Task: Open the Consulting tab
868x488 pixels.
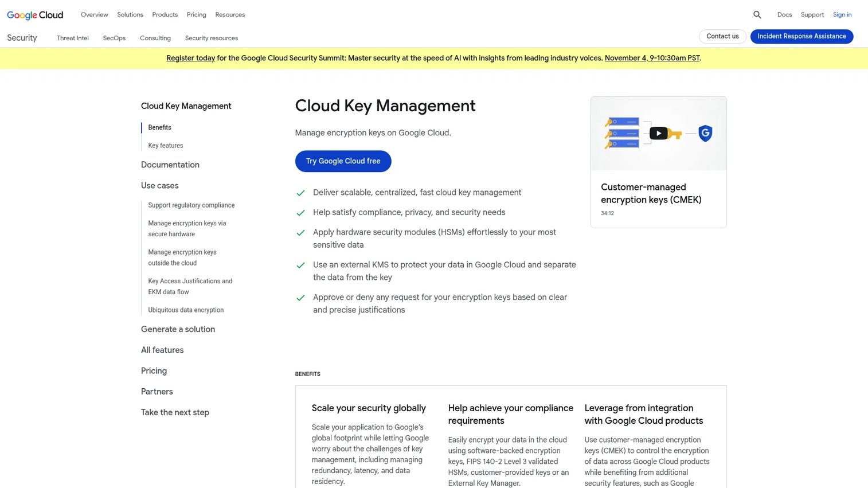Action: pyautogui.click(x=155, y=38)
